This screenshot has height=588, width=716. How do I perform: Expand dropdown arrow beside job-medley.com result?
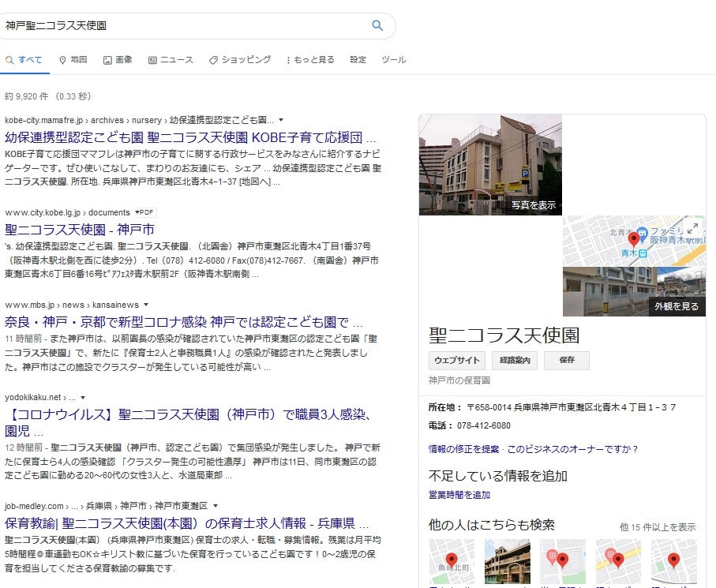click(x=216, y=506)
